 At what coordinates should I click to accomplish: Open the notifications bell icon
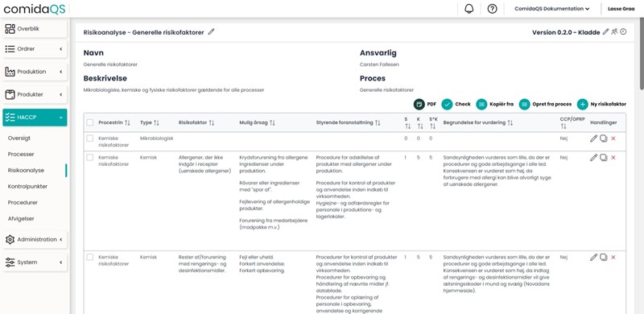(x=469, y=9)
